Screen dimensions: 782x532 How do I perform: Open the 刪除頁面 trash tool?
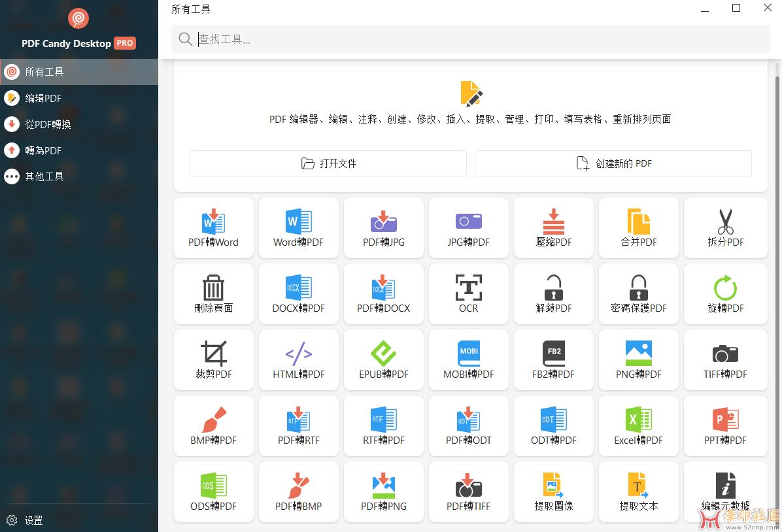pos(213,293)
